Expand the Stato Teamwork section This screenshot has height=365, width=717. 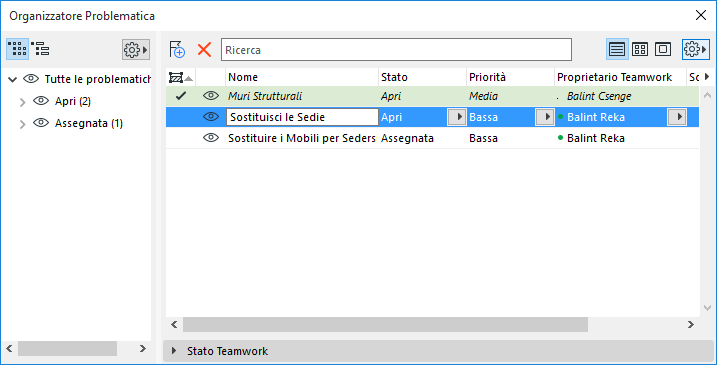coord(174,351)
